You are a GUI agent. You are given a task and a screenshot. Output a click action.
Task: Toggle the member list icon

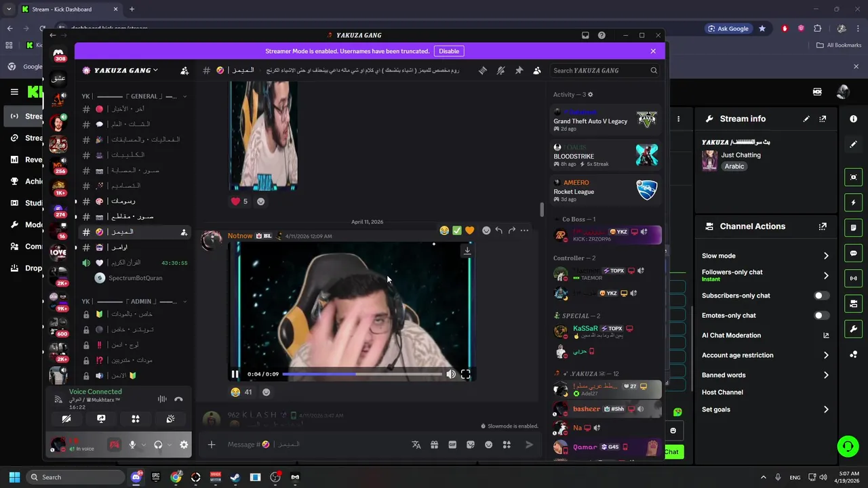click(x=537, y=70)
